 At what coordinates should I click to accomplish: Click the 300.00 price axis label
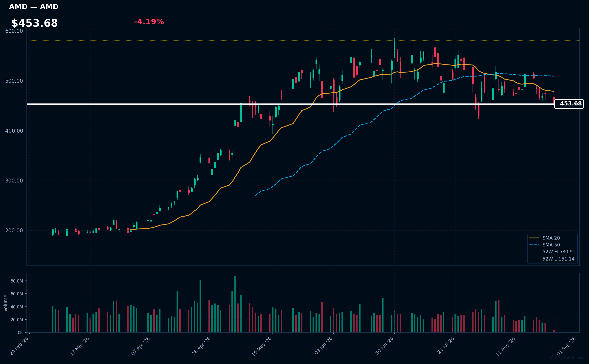(x=14, y=181)
